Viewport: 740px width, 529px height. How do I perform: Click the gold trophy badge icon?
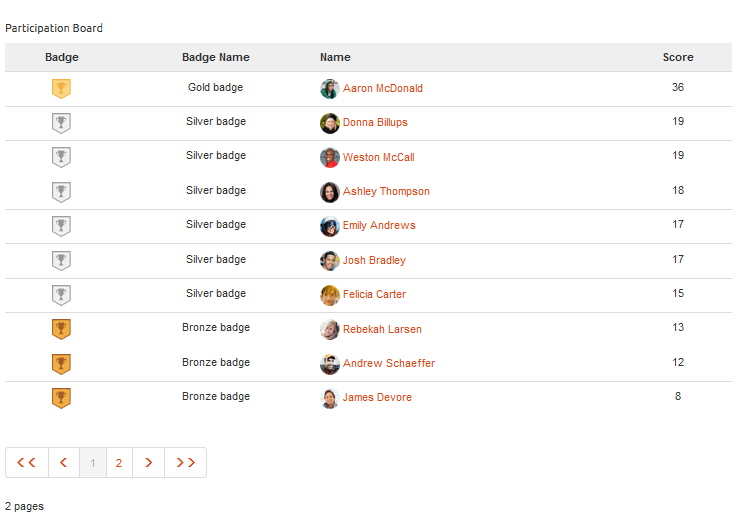[x=61, y=88]
